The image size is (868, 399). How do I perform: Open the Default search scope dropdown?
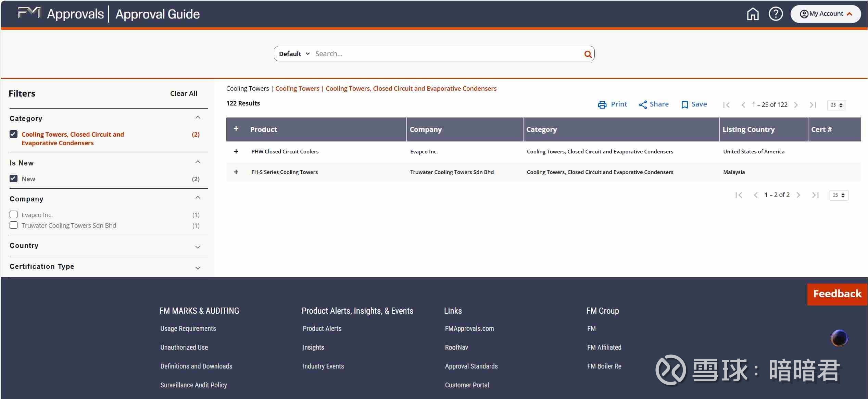294,54
